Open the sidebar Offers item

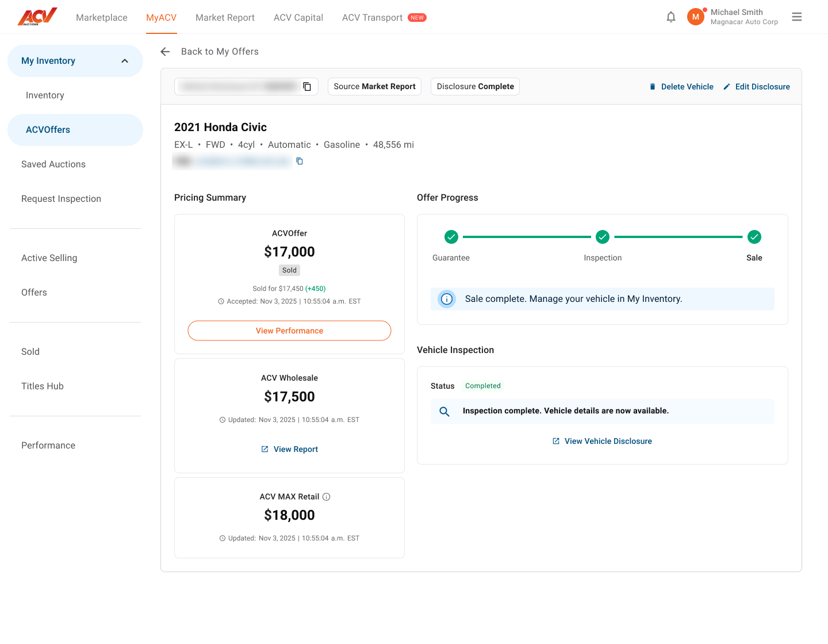[x=34, y=293]
